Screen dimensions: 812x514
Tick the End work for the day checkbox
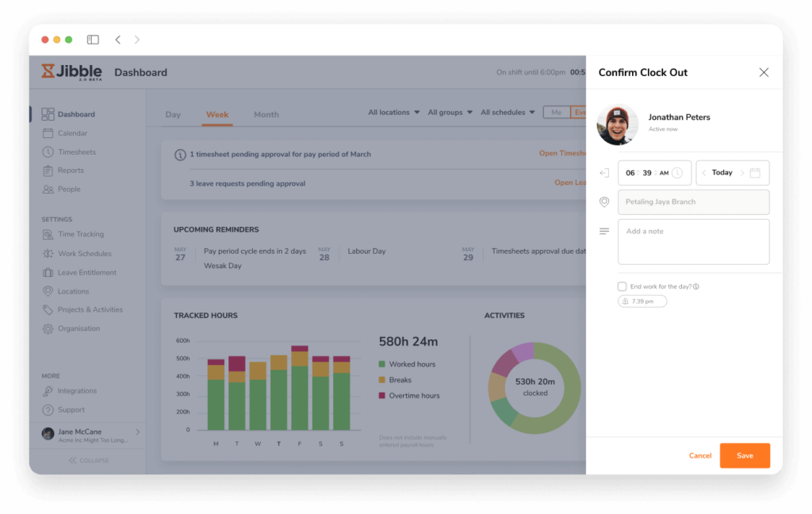[x=622, y=286]
